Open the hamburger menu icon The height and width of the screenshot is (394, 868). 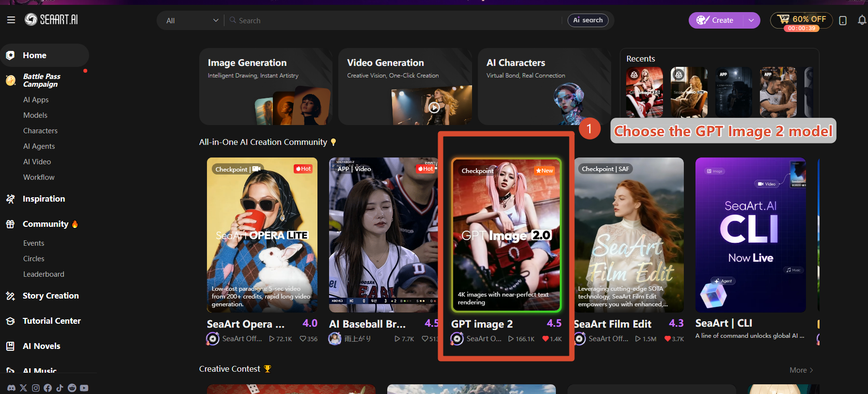11,20
